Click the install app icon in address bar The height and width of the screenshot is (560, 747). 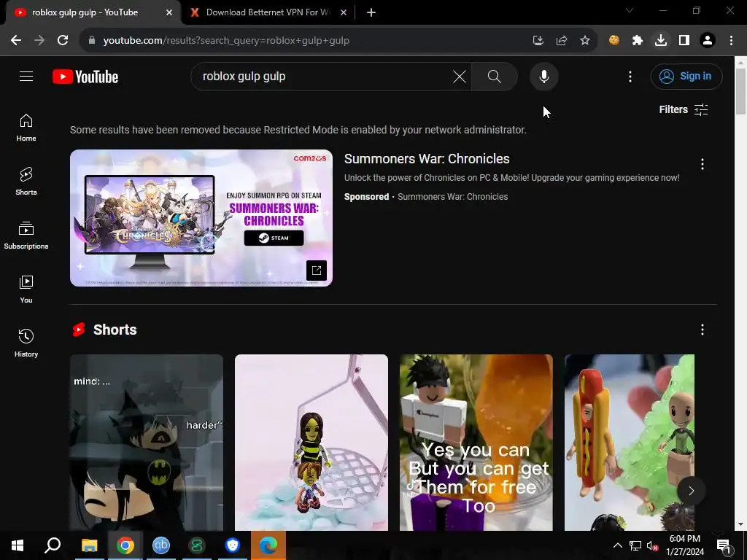(538, 41)
